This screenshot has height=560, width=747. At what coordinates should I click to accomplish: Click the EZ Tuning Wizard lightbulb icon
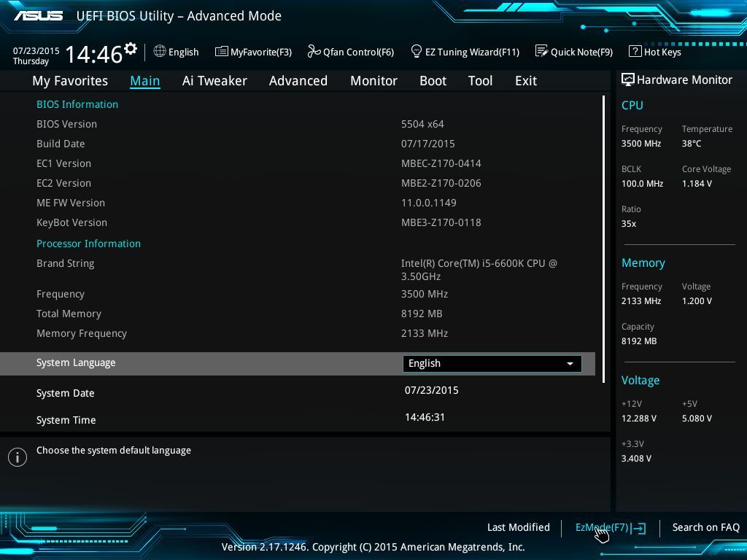coord(416,51)
